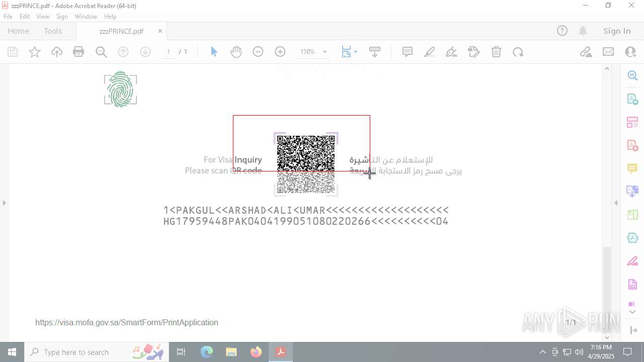Close the zzzPRINCE.pdf tab
This screenshot has width=644, height=362.
[160, 31]
